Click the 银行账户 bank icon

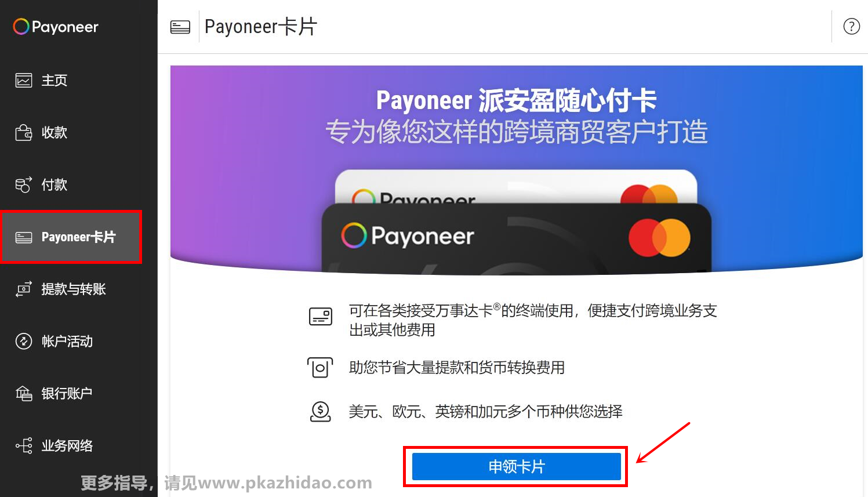tap(24, 393)
